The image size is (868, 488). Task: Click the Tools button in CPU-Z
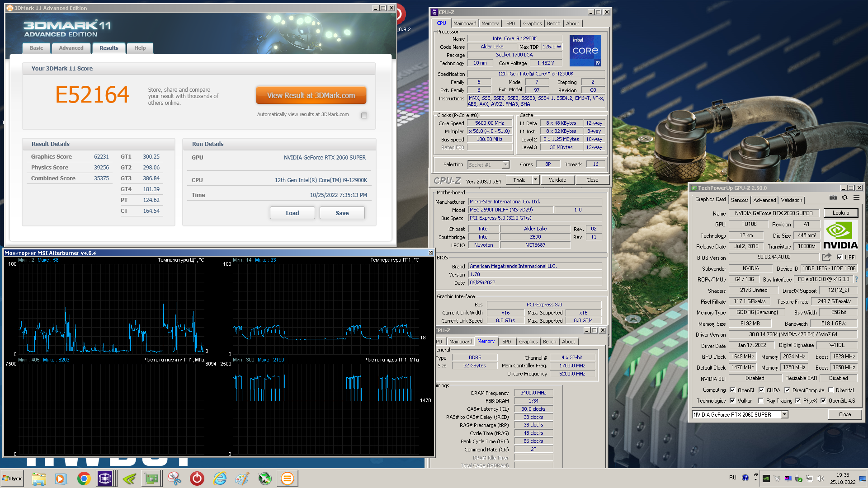[519, 180]
